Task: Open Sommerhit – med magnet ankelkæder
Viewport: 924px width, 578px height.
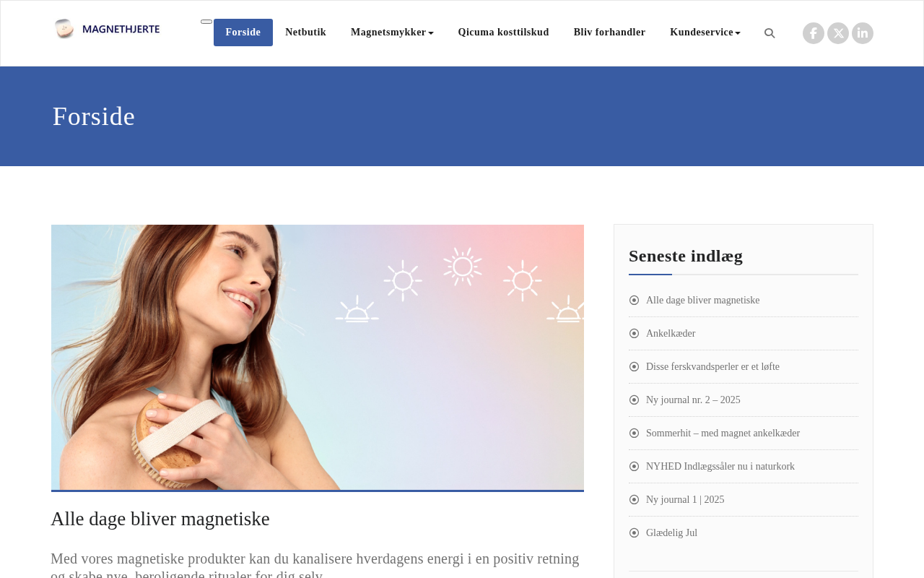Action: [723, 433]
